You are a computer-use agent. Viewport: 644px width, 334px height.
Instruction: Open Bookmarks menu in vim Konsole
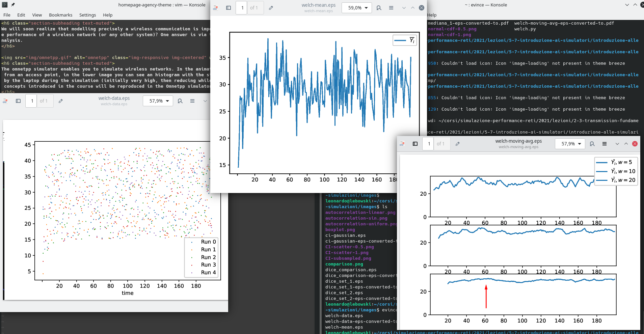click(61, 15)
